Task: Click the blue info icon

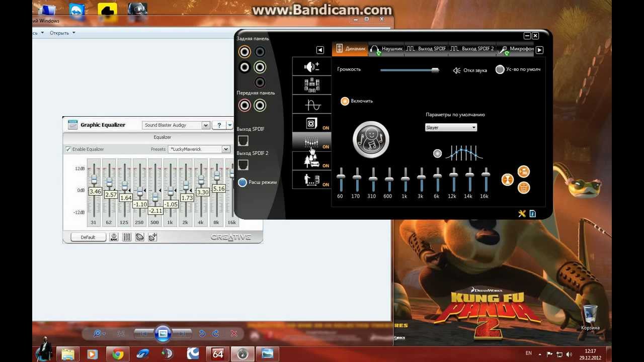Action: 532,214
